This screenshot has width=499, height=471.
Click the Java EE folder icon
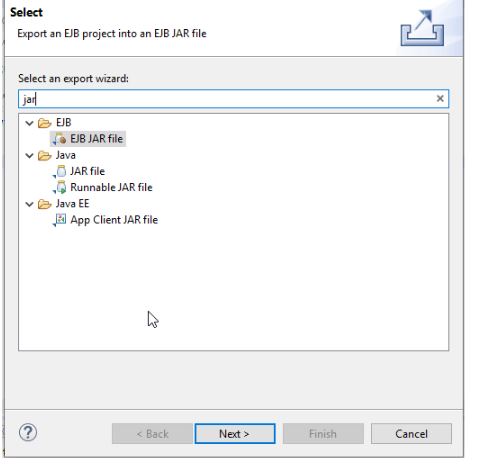click(44, 204)
